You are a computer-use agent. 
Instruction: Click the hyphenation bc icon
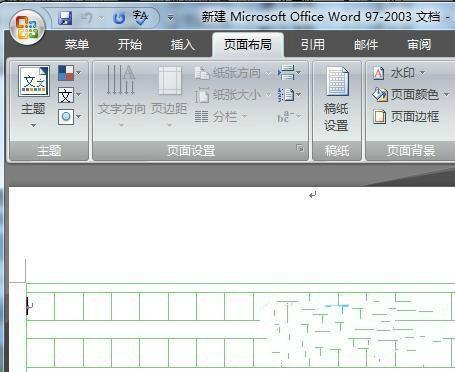coord(289,117)
